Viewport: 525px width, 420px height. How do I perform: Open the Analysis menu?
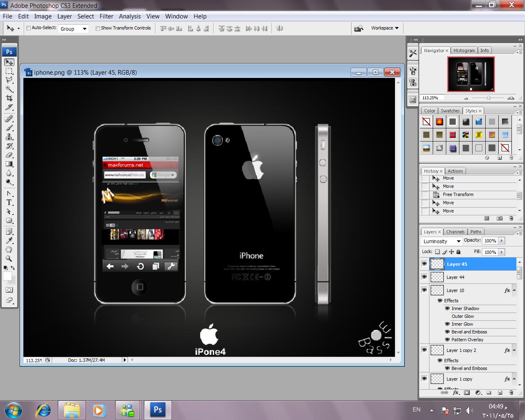point(130,16)
